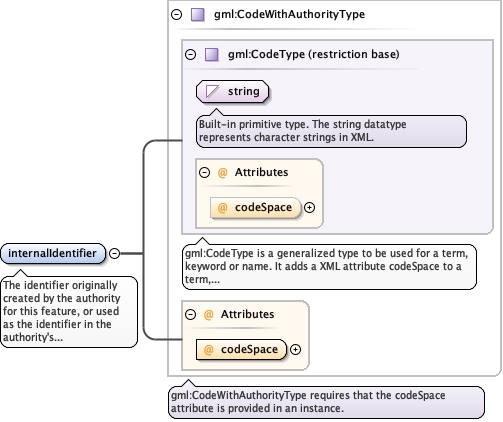This screenshot has height=422, width=503.
Task: Select the internalIdentifier element
Action: pyautogui.click(x=53, y=253)
